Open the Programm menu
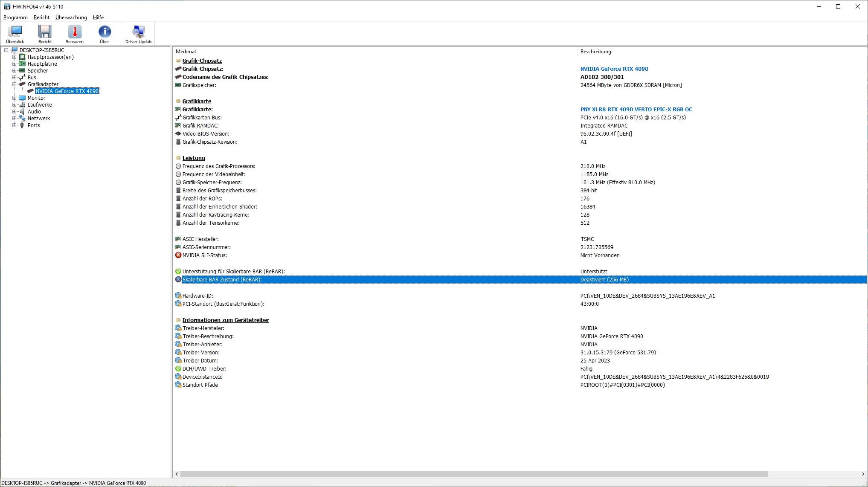This screenshot has height=487, width=868. click(15, 17)
